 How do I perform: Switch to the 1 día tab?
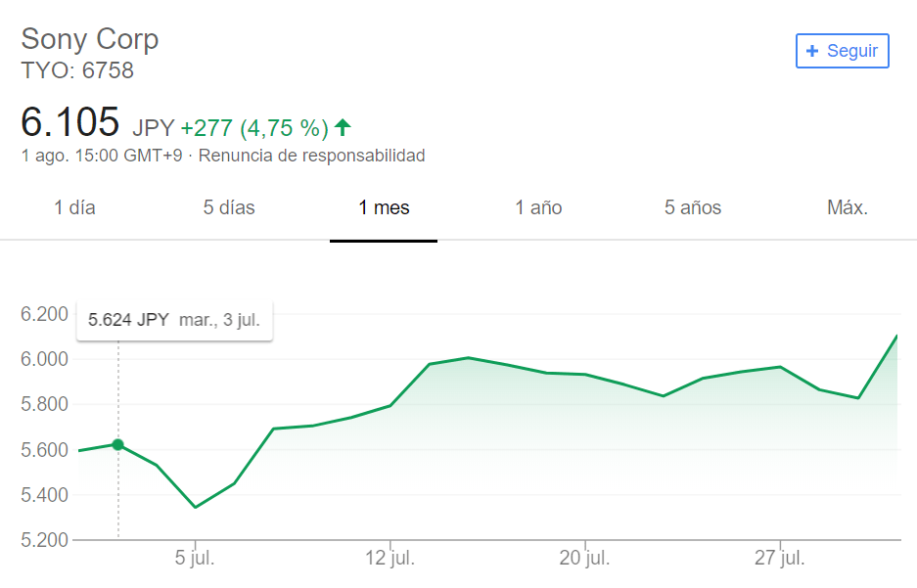pyautogui.click(x=74, y=207)
